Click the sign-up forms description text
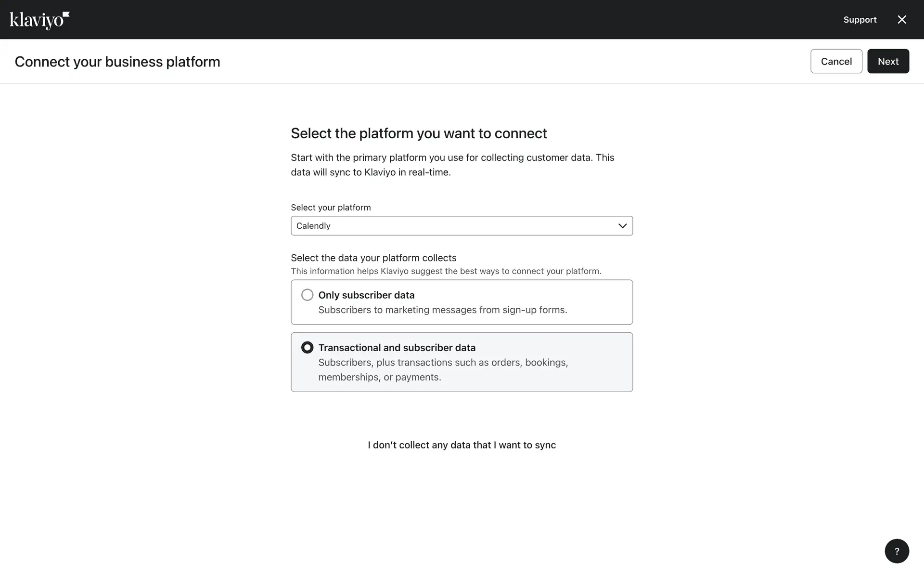 pos(442,310)
